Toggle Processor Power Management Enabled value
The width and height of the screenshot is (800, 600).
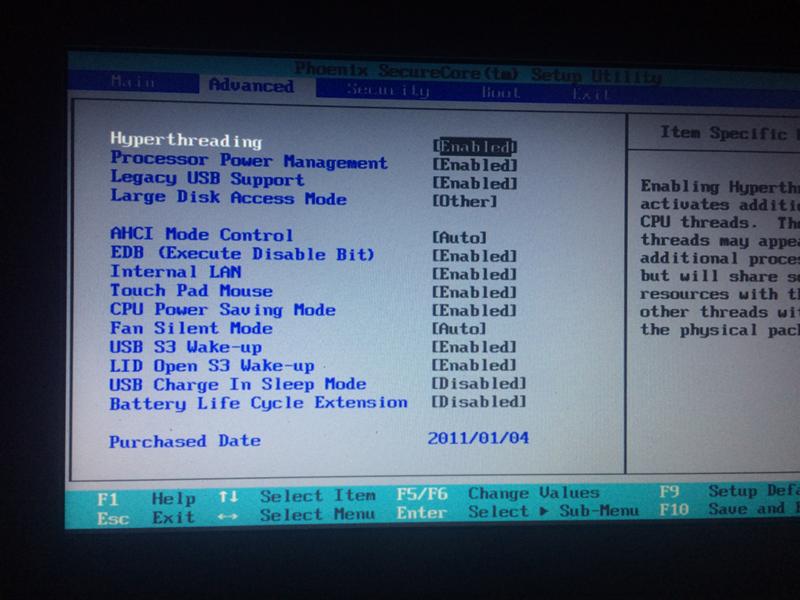pos(475,165)
